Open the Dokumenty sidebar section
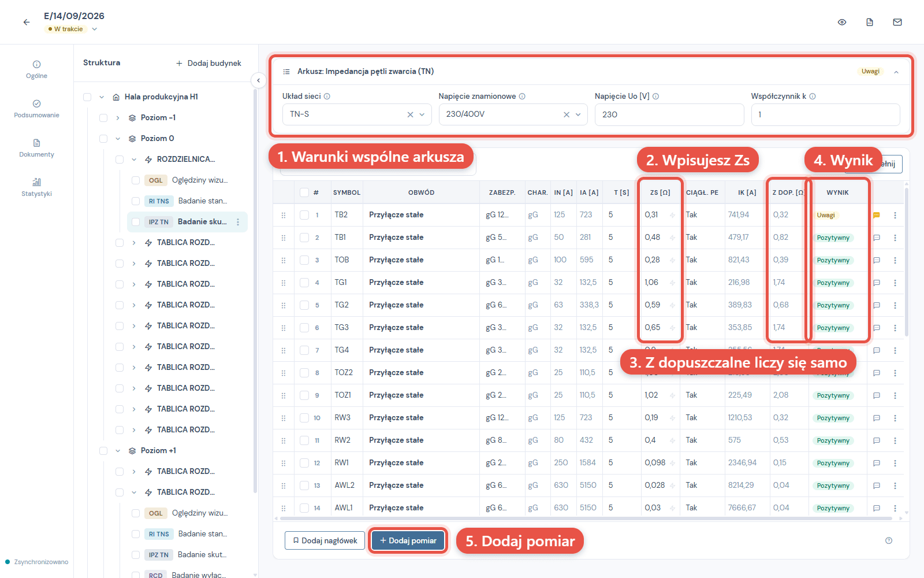The width and height of the screenshot is (924, 578). (x=36, y=148)
